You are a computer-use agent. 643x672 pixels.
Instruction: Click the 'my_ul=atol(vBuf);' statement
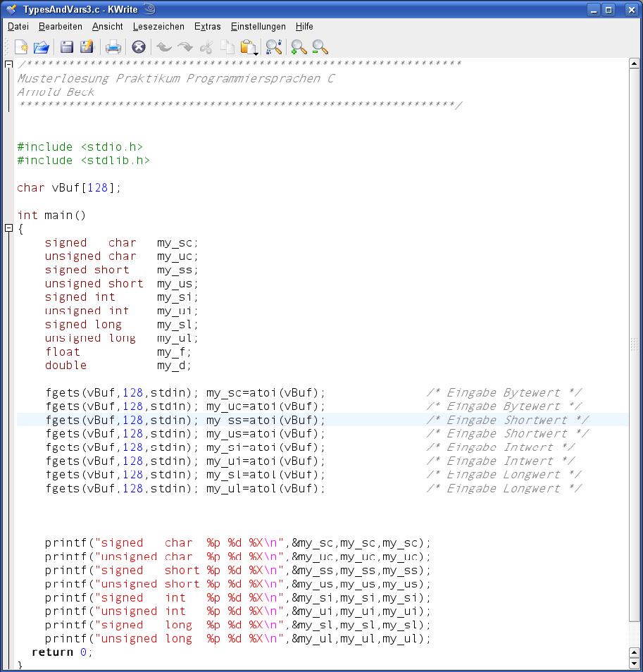[266, 489]
